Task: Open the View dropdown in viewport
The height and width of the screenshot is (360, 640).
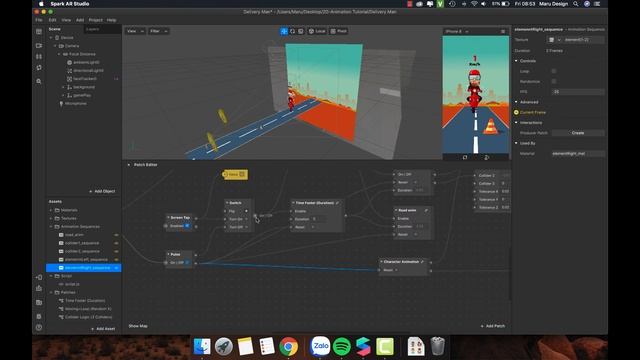Action: [x=136, y=31]
